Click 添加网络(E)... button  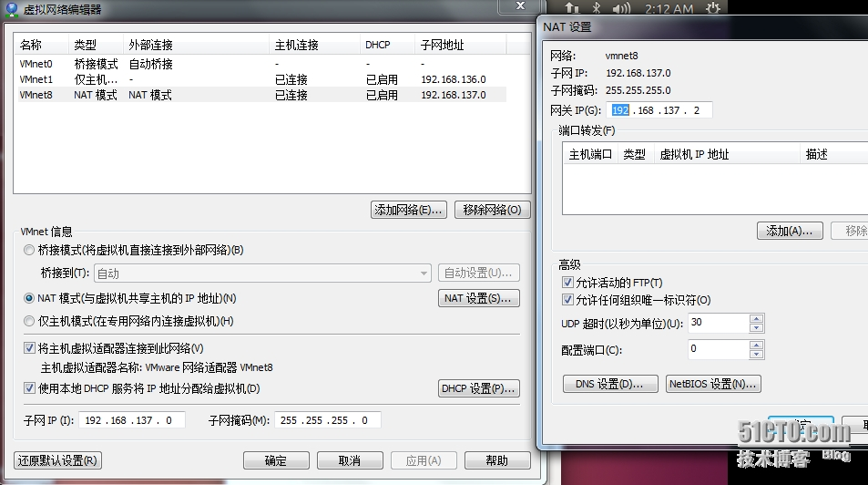pos(409,210)
